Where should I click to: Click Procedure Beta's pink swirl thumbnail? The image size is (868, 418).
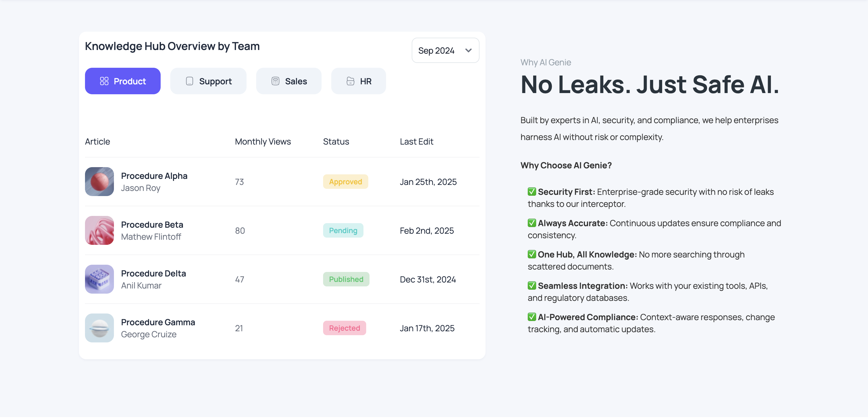click(x=99, y=230)
